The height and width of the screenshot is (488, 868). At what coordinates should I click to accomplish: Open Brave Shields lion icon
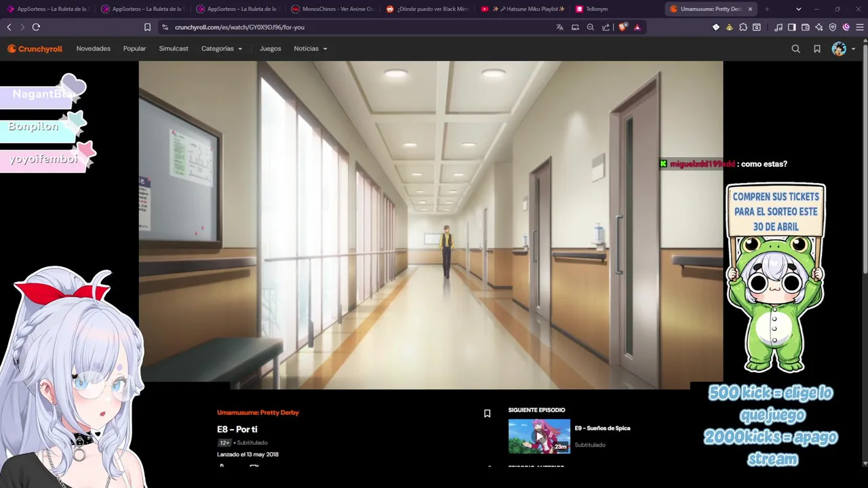623,27
